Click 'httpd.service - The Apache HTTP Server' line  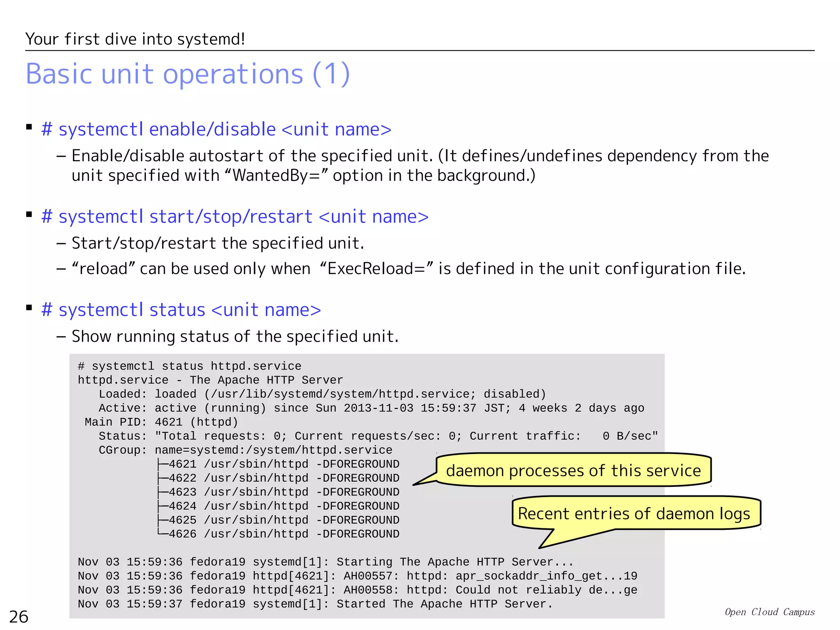[x=210, y=380]
